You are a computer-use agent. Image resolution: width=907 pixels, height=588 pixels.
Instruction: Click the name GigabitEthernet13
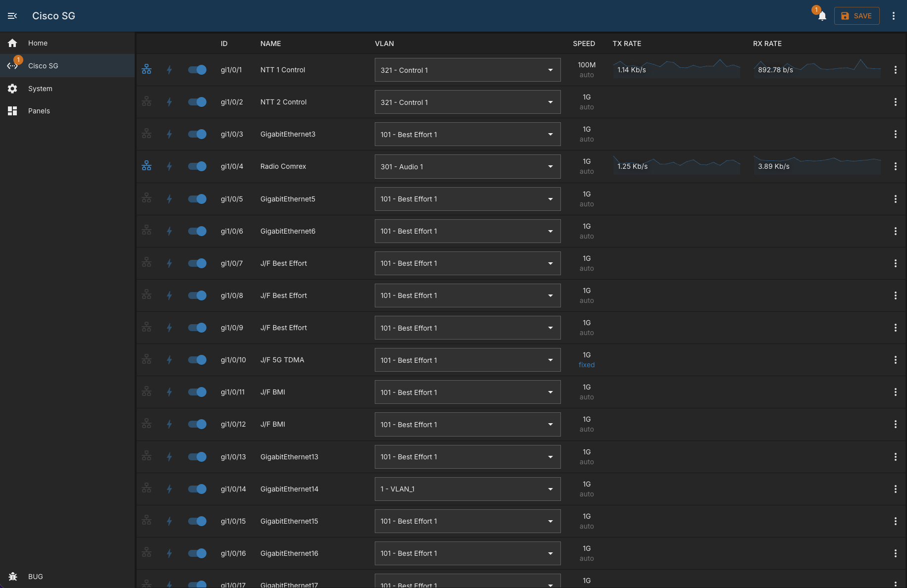tap(289, 457)
